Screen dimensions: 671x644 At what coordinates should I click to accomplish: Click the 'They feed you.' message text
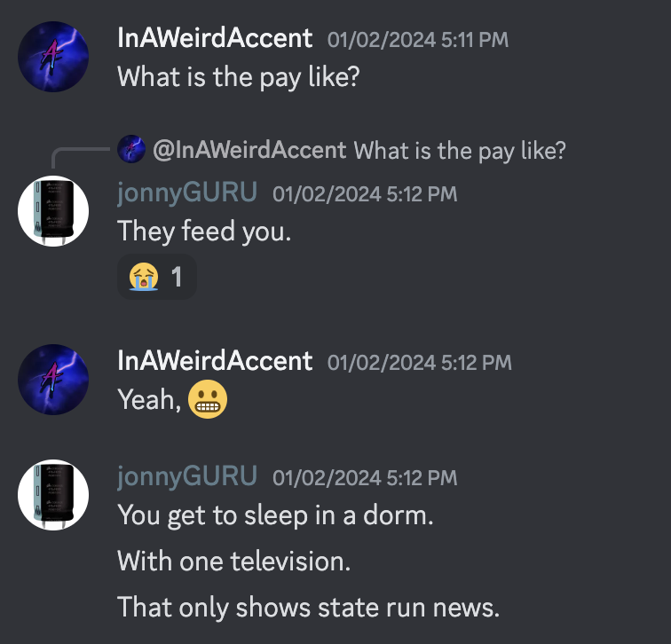[x=204, y=232]
